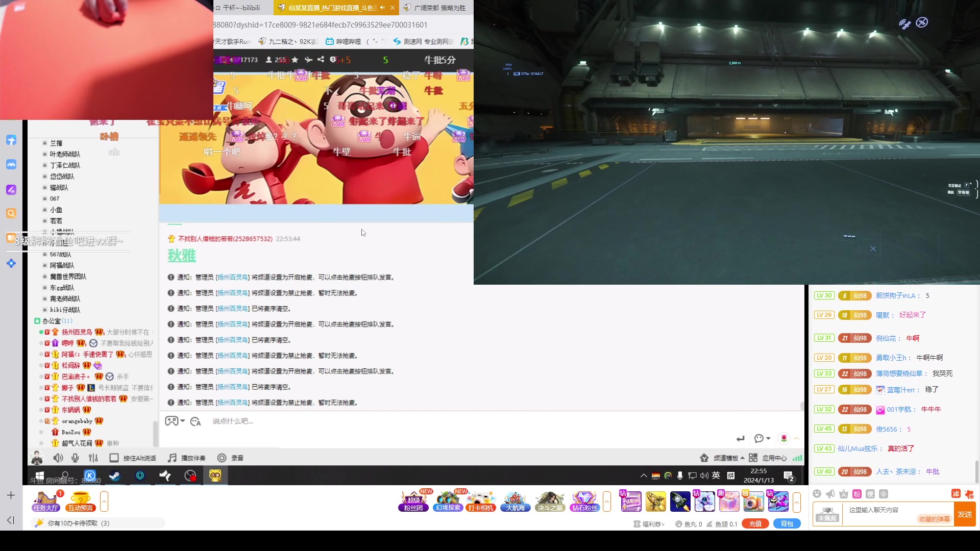Open the 任务大厅 task hall icon

(x=46, y=501)
